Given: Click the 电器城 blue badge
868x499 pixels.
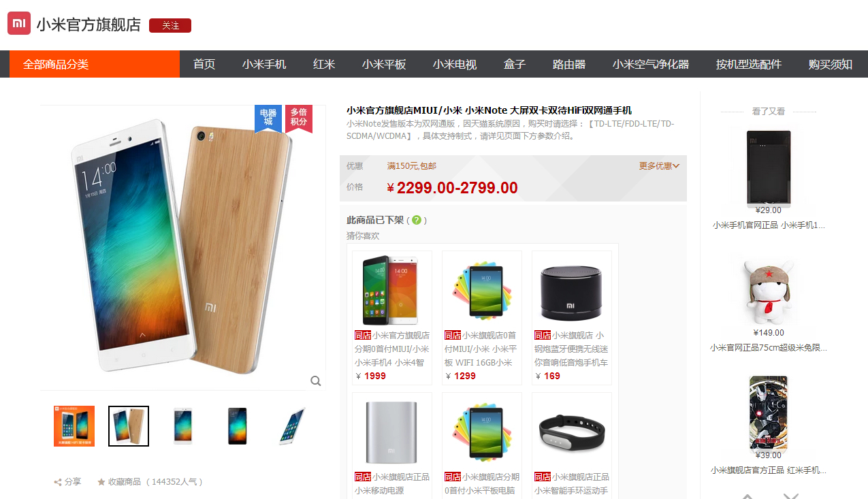Looking at the screenshot, I should click(x=268, y=118).
